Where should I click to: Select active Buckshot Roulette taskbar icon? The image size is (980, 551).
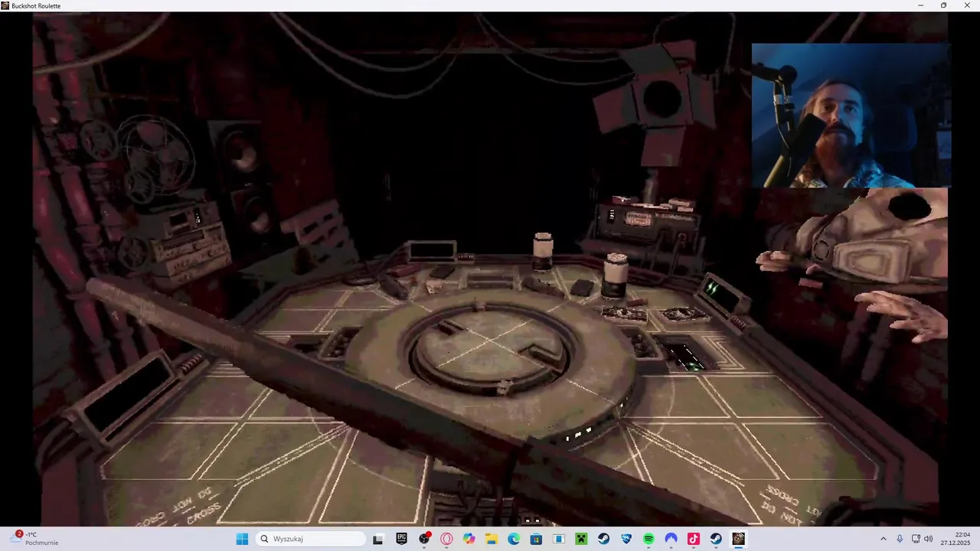pyautogui.click(x=738, y=539)
